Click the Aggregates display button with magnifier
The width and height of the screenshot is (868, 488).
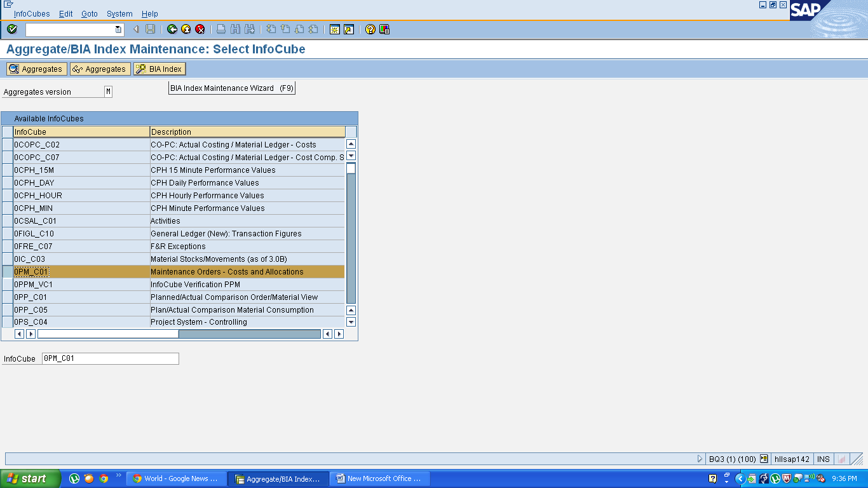36,69
